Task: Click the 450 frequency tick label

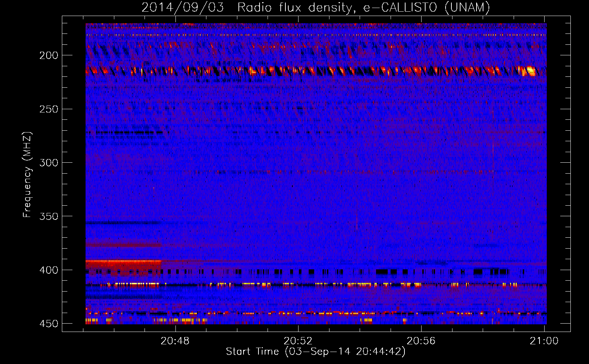Action: point(49,324)
